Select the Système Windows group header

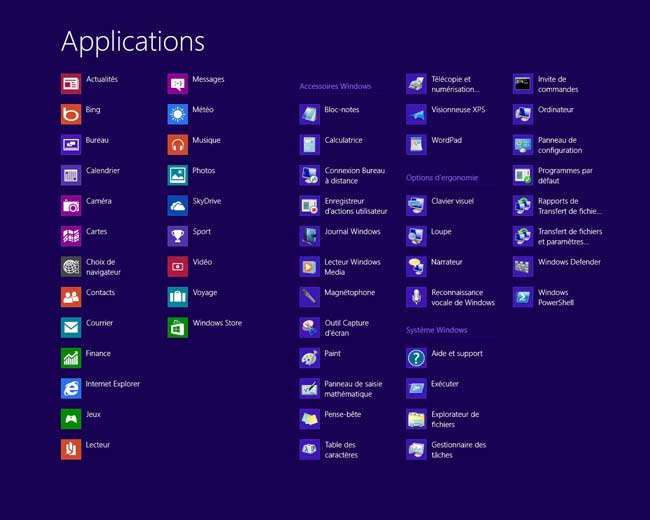click(437, 330)
